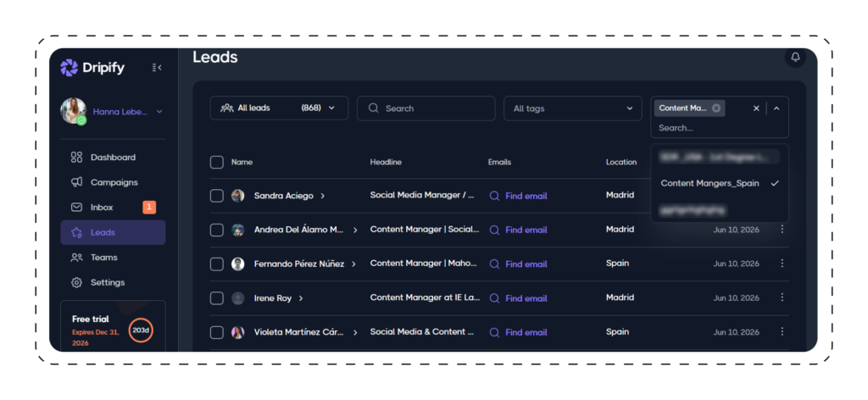
Task: Open Campaigns in the sidebar
Action: click(113, 182)
